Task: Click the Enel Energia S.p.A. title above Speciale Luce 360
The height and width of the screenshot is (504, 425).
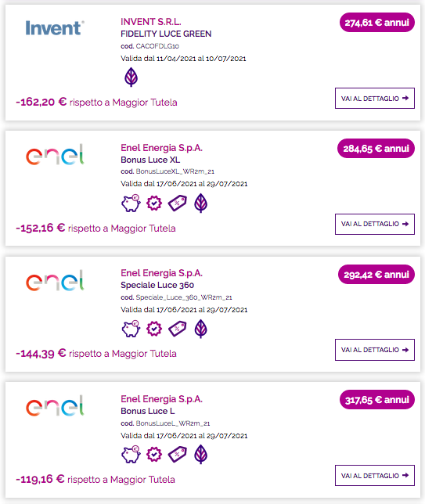Action: tap(161, 273)
